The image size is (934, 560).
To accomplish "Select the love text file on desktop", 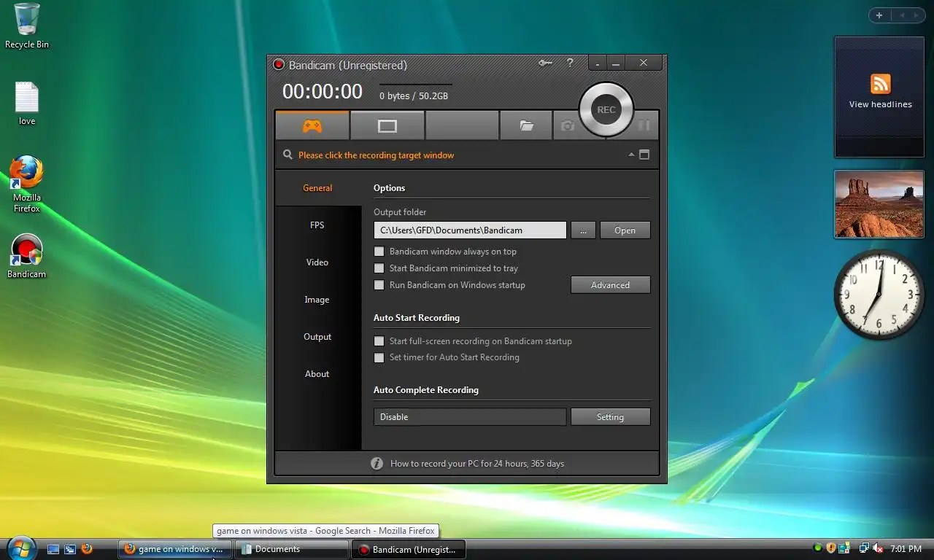I will 27,104.
